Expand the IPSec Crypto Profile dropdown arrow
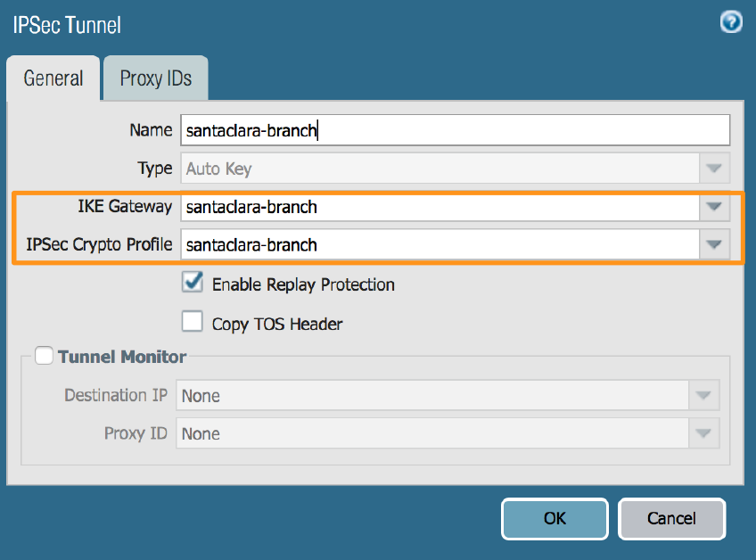This screenshot has width=756, height=560. click(x=713, y=244)
